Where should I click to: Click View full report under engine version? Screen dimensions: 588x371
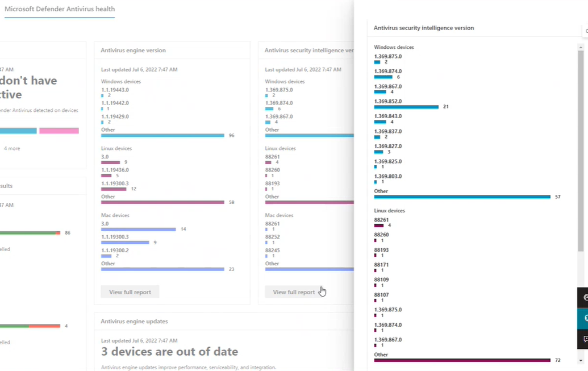130,292
